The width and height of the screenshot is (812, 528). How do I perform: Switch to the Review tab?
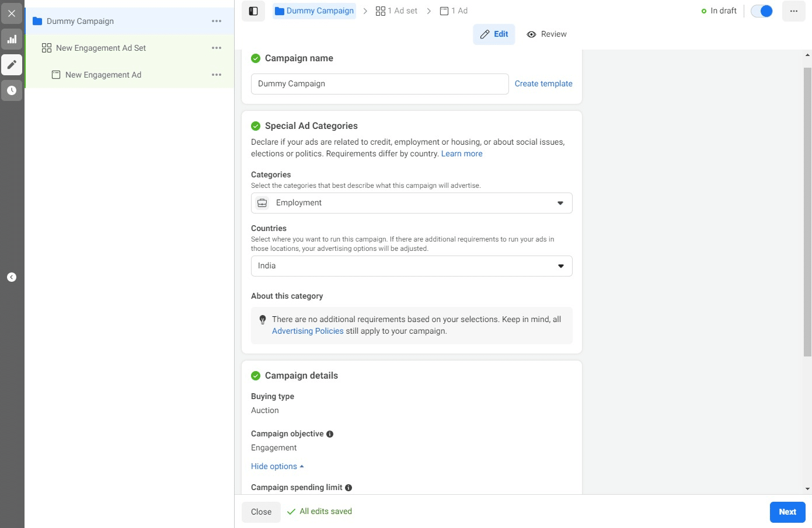(547, 34)
